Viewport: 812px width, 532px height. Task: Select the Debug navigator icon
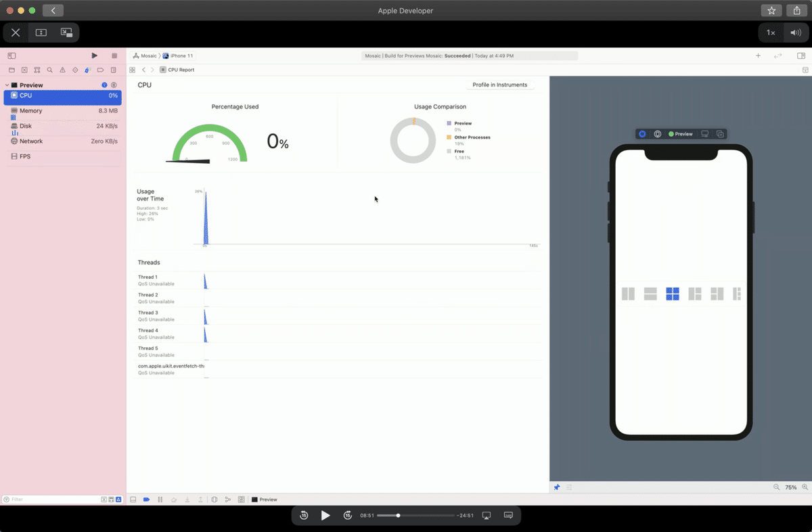coord(87,70)
